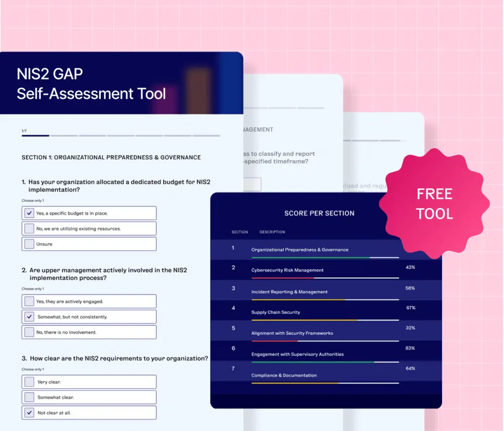Viewport: 504px width, 431px height.
Task: Tick the 'Unsure' checkbox option
Action: click(29, 244)
